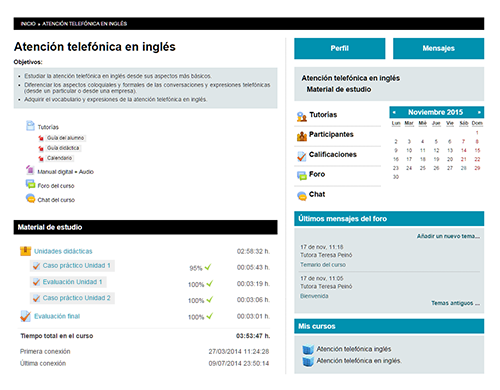The image size is (500, 390).
Task: Click ATENCIÓN TELEFÓNICA EN INGLÉS breadcrumb
Action: (85, 24)
